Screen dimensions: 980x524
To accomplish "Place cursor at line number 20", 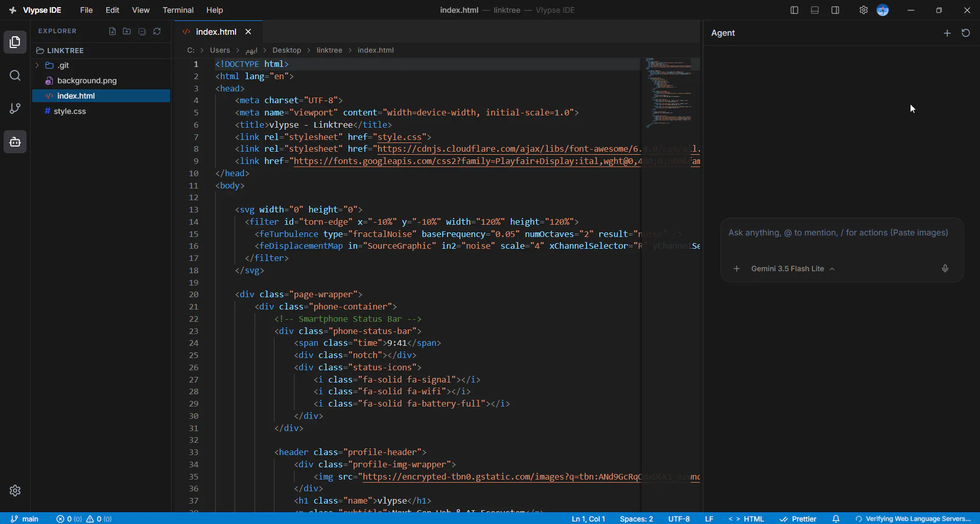I will [x=194, y=295].
